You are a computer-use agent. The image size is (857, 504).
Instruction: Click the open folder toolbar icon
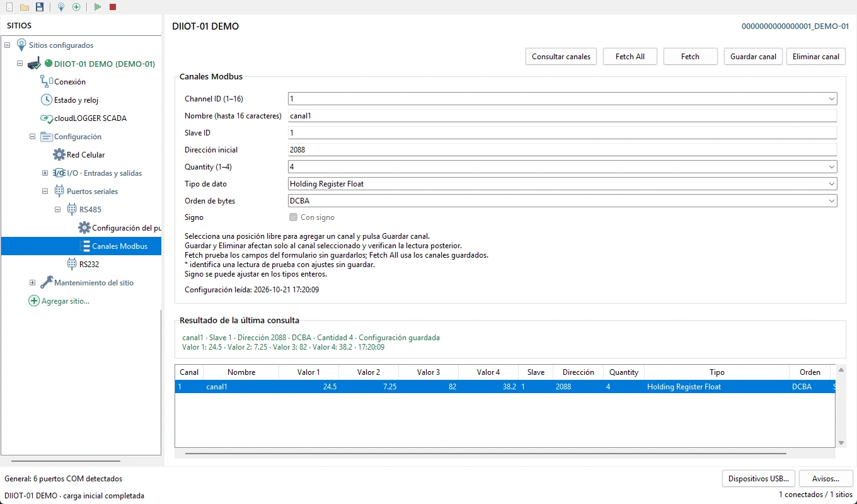25,7
